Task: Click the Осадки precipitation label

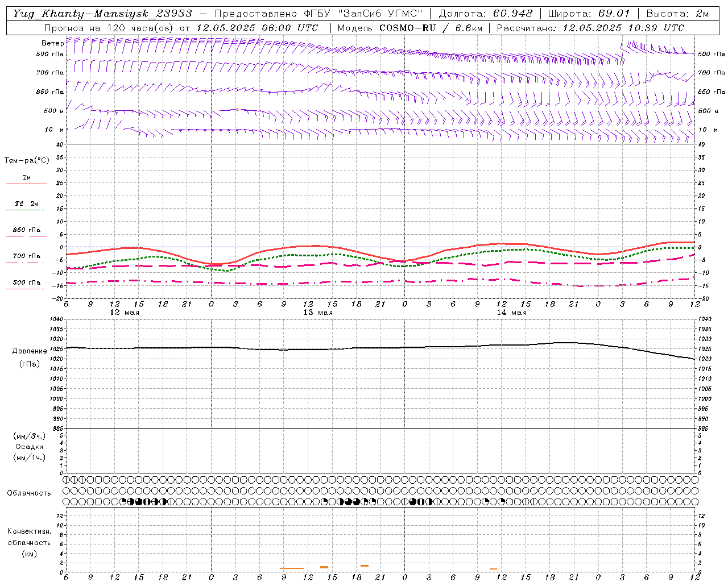Action: click(30, 447)
